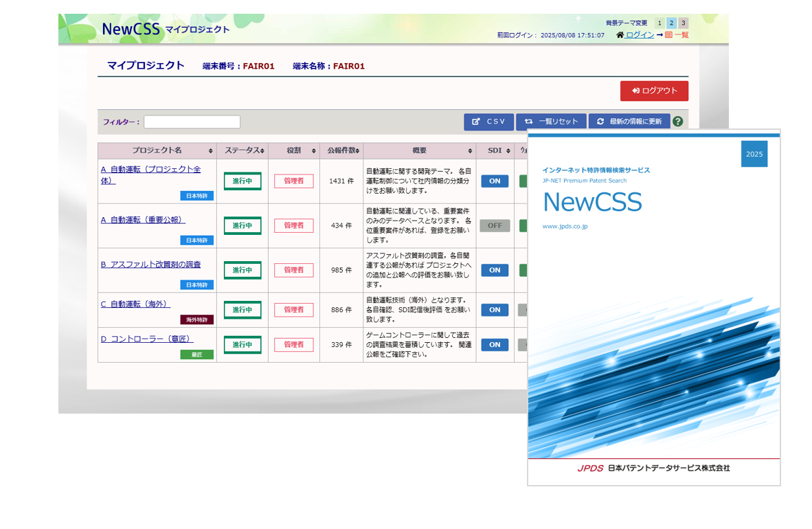Turn off SDI for A 自動運転（プロジェクト全体）
This screenshot has width=812, height=529.
[x=495, y=181]
